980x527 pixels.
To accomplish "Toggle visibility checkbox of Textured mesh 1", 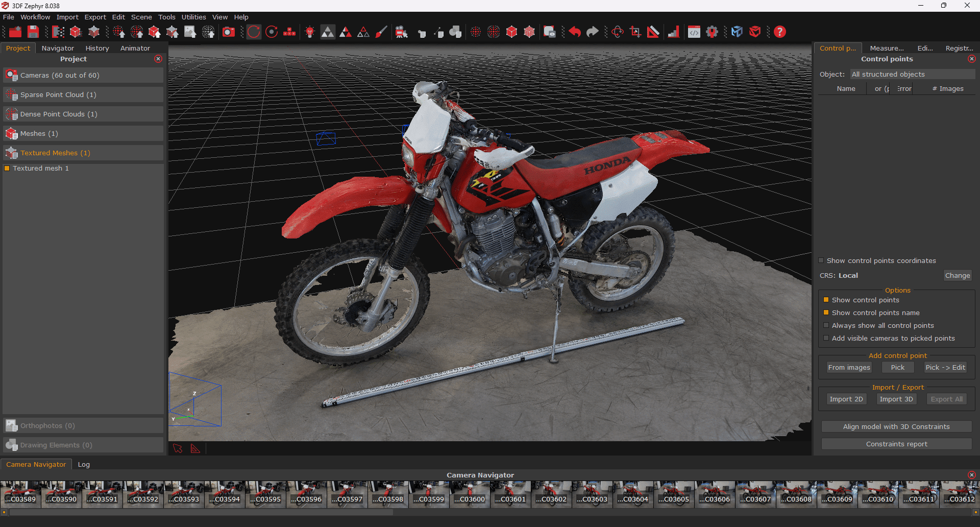I will click(x=7, y=168).
